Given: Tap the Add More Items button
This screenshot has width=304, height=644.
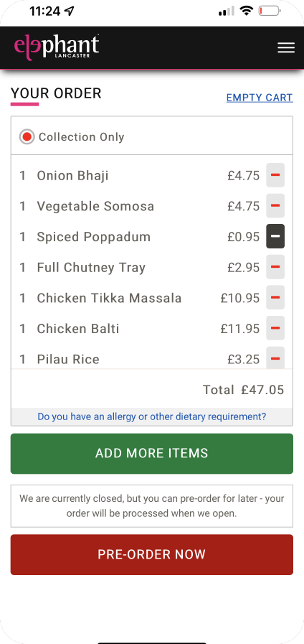Looking at the screenshot, I should [152, 454].
